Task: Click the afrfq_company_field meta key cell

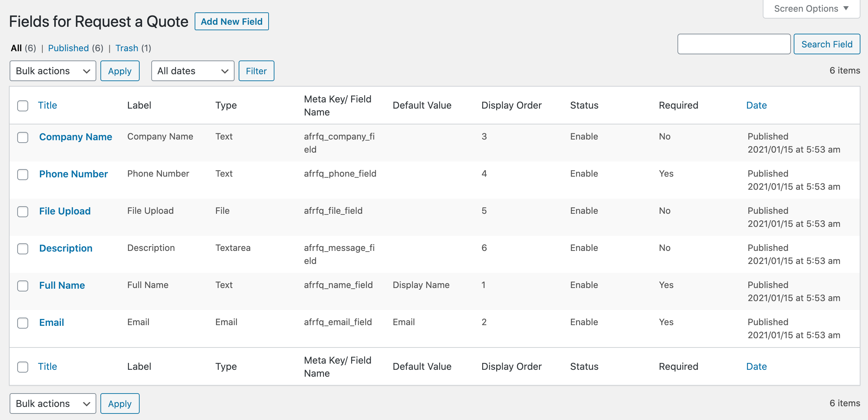Action: [339, 143]
